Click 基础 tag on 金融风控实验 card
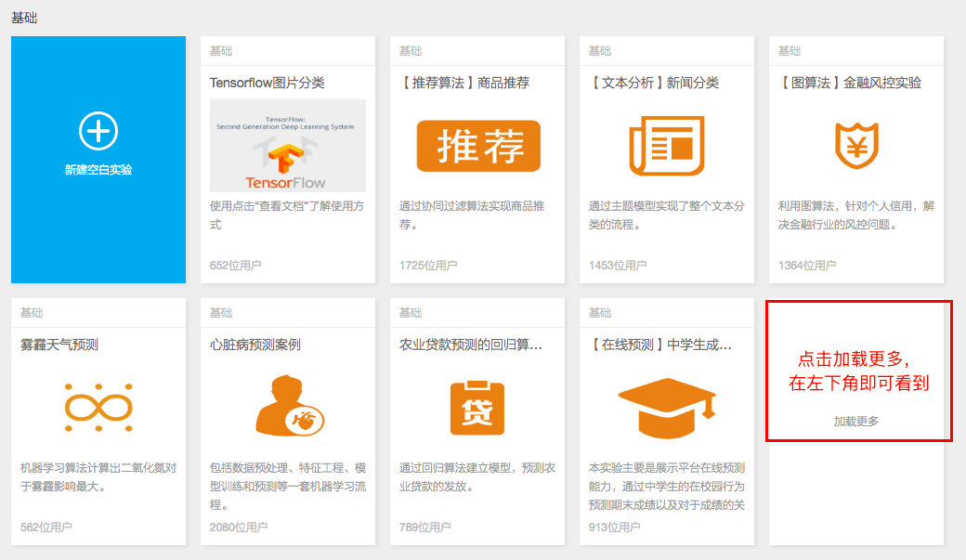Screen dimensions: 966x560 (x=790, y=50)
